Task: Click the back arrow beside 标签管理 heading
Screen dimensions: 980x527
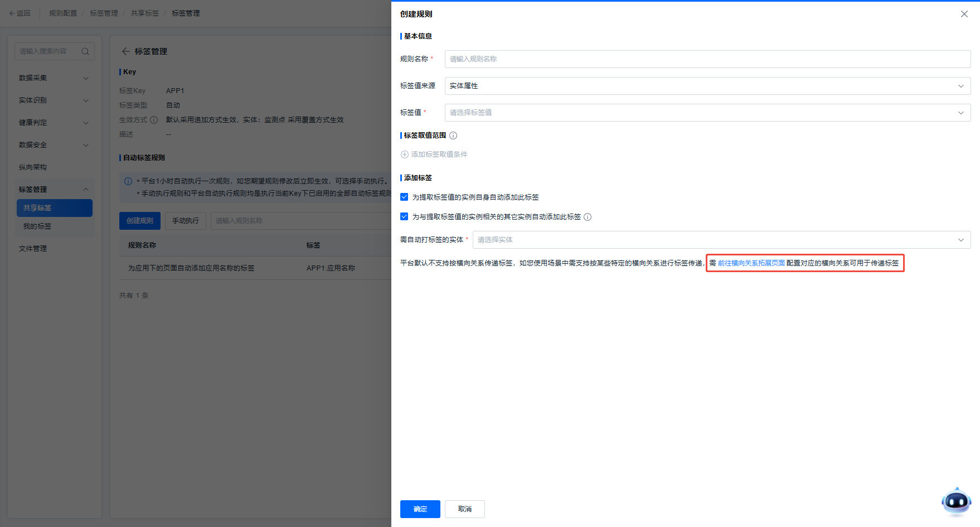Action: [x=125, y=51]
